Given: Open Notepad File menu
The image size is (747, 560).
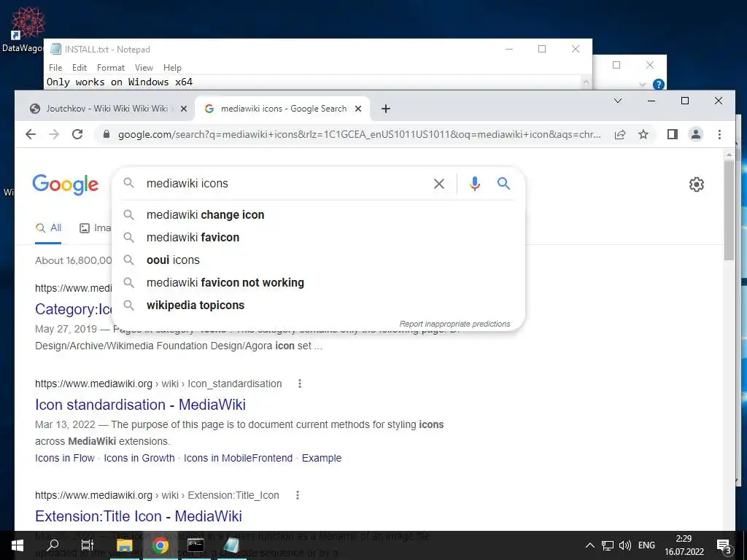Looking at the screenshot, I should click(x=55, y=68).
